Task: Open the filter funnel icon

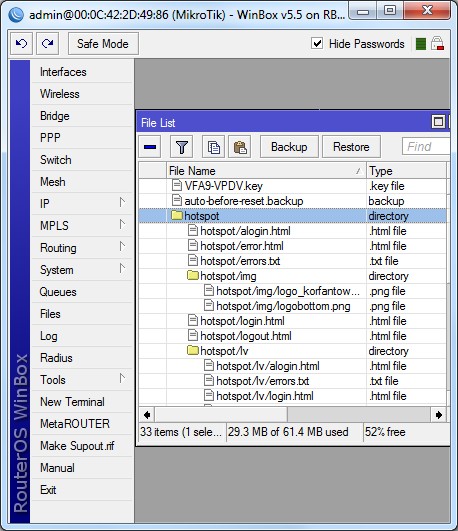Action: click(x=182, y=147)
